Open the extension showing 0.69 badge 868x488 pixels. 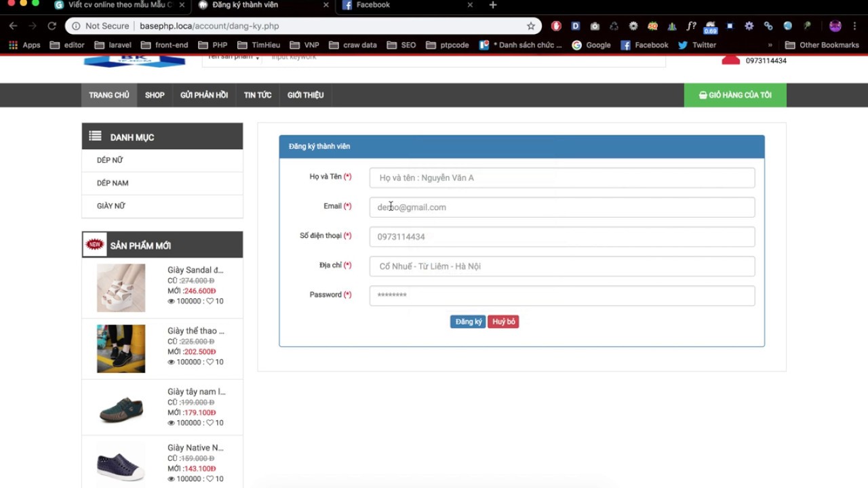click(710, 27)
